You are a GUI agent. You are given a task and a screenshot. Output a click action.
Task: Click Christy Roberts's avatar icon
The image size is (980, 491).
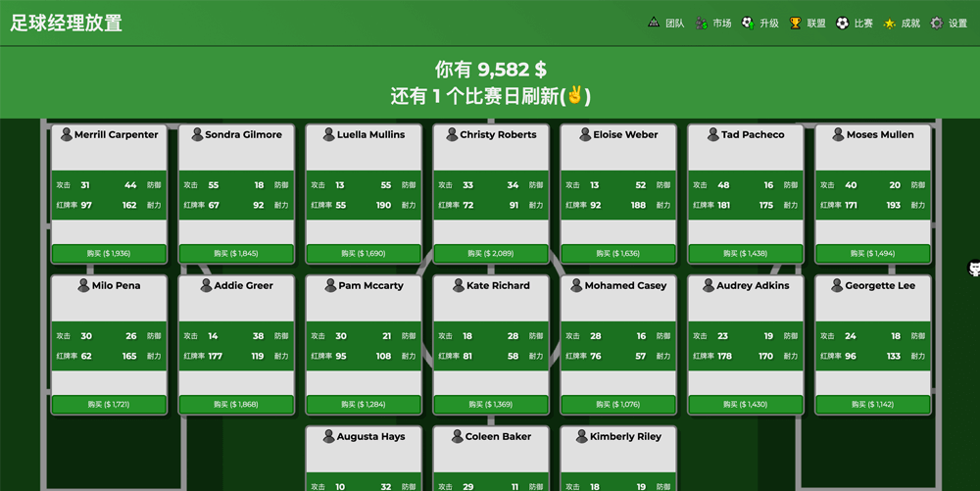click(452, 134)
